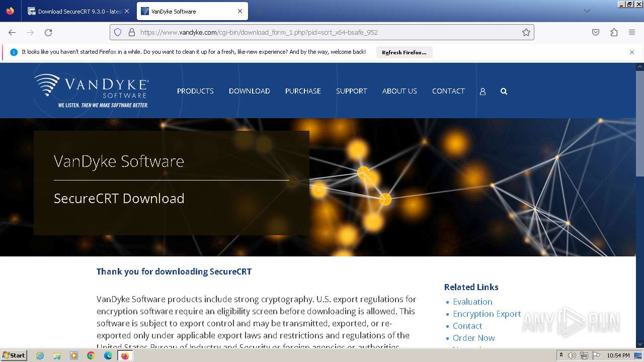Reload the current page
The height and width of the screenshot is (362, 644).
(48, 32)
